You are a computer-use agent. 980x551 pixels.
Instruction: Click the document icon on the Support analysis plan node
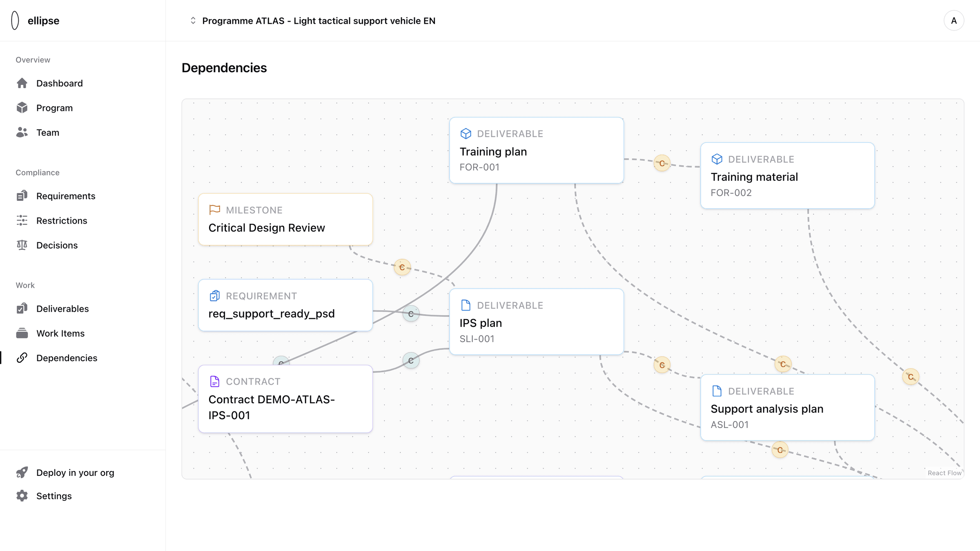(x=717, y=391)
